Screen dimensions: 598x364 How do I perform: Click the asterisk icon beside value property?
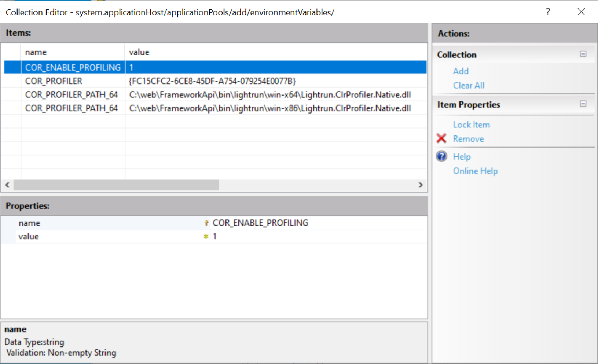click(x=206, y=237)
